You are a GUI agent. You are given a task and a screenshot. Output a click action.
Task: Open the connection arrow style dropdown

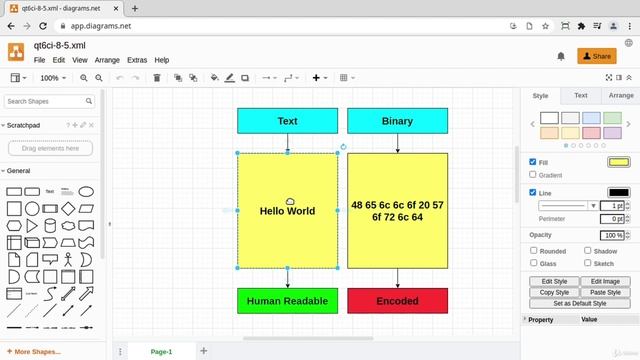point(269,78)
